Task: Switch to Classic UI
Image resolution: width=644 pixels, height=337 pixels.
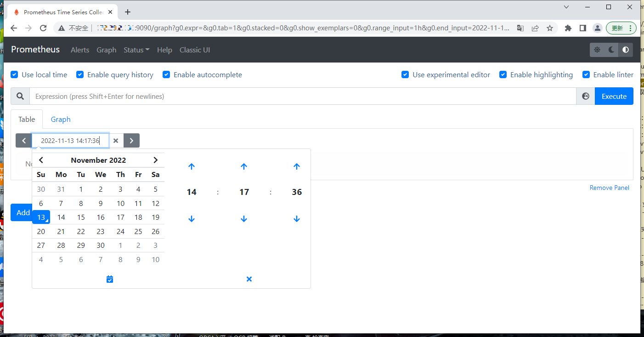Action: click(195, 50)
